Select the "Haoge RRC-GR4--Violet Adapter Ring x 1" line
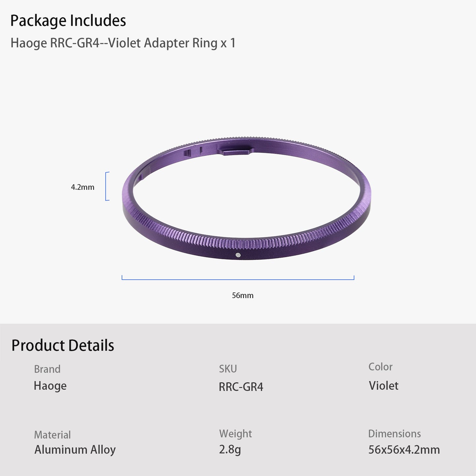 (x=123, y=43)
